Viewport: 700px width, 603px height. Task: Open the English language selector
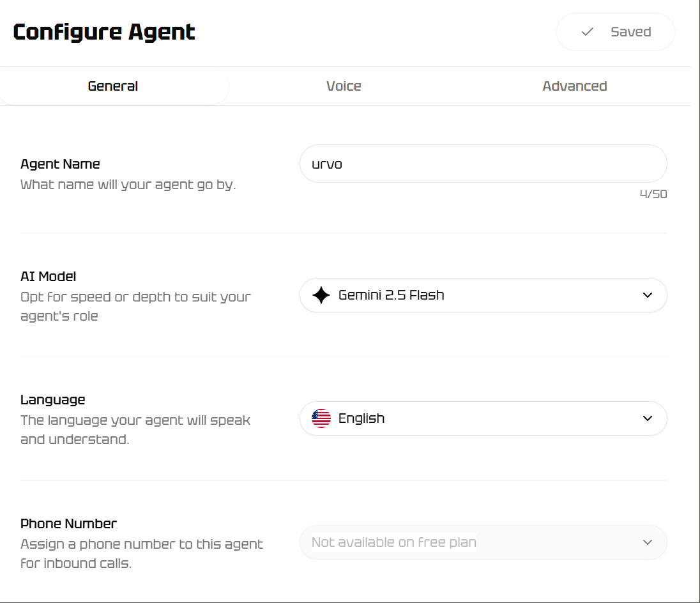[483, 418]
